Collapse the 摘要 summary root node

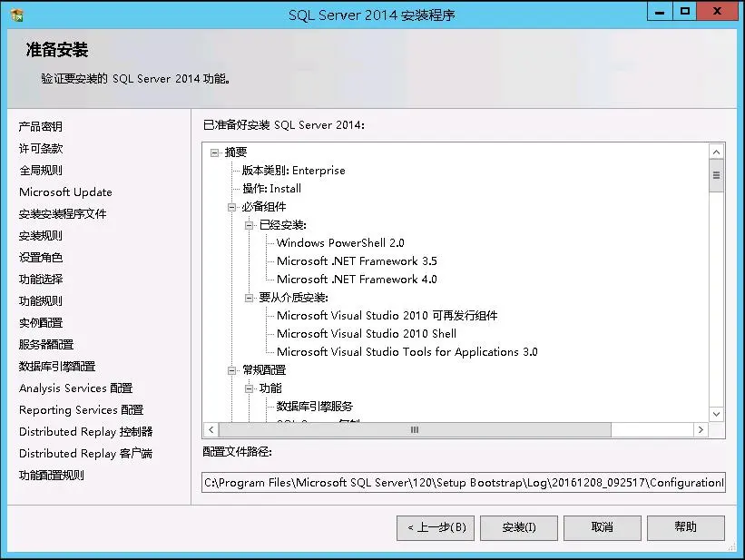pos(214,152)
